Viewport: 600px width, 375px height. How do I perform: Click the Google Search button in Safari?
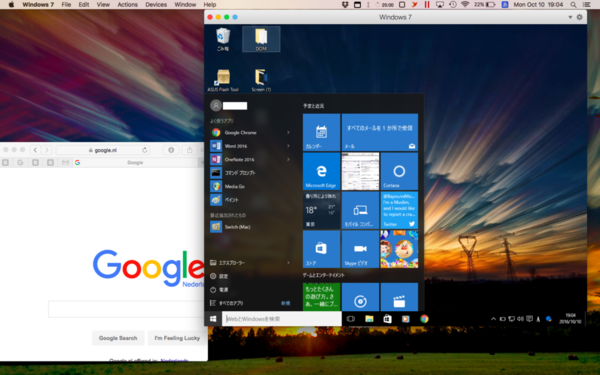(x=118, y=338)
